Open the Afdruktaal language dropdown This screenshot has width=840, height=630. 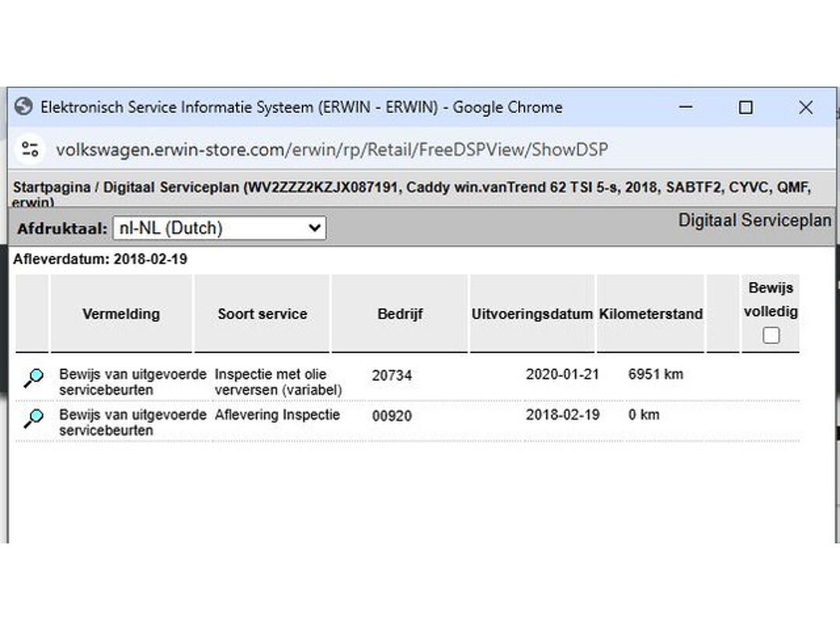pos(219,228)
